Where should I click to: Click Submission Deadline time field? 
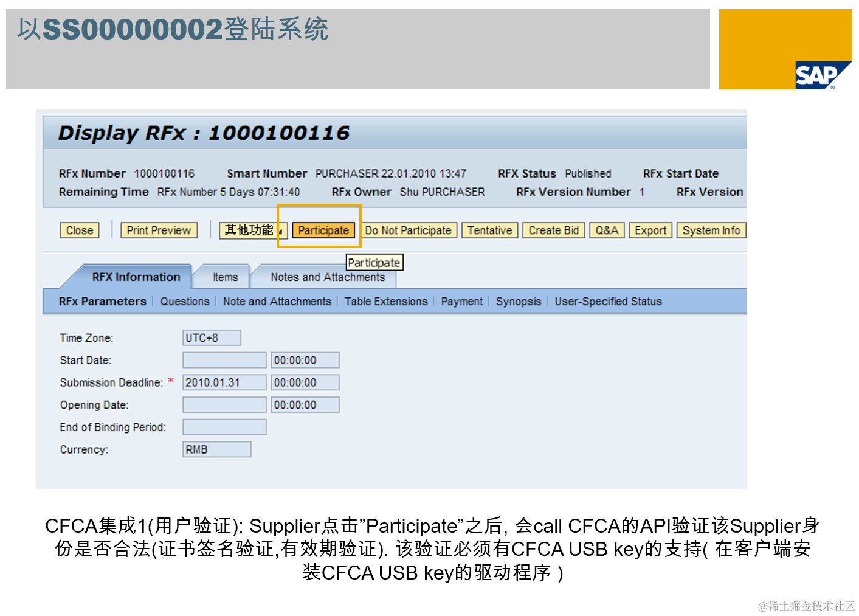[x=305, y=382]
